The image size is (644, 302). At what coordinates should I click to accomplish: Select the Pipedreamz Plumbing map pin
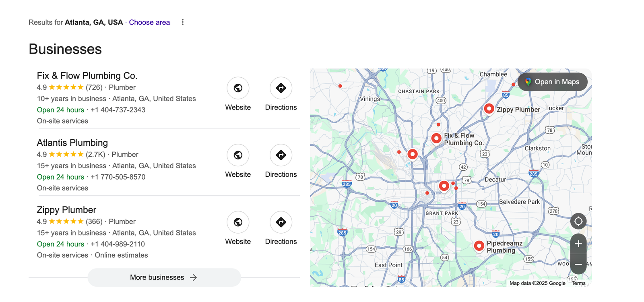[x=479, y=246]
